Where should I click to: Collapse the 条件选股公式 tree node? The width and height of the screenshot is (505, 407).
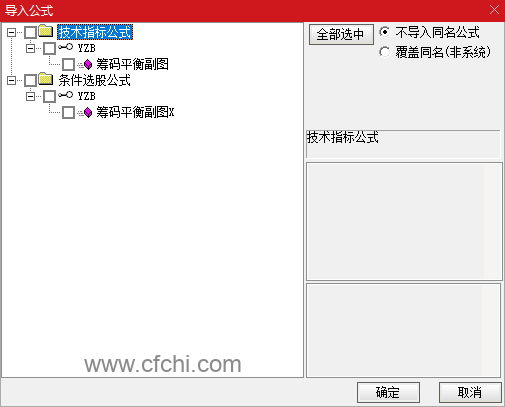pos(11,80)
